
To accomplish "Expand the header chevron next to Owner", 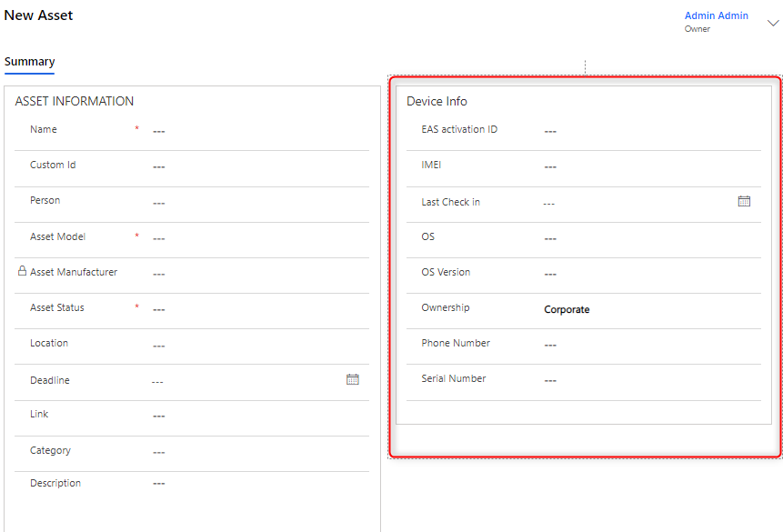I will [x=773, y=23].
